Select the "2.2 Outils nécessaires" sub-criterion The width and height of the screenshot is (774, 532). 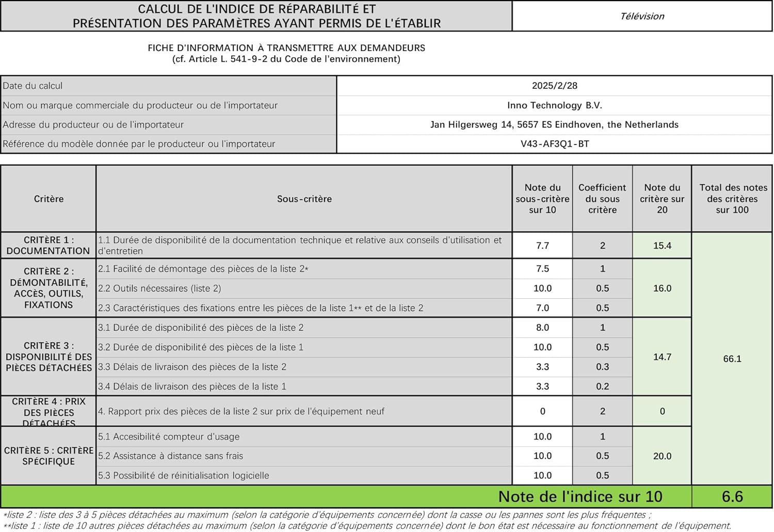159,288
